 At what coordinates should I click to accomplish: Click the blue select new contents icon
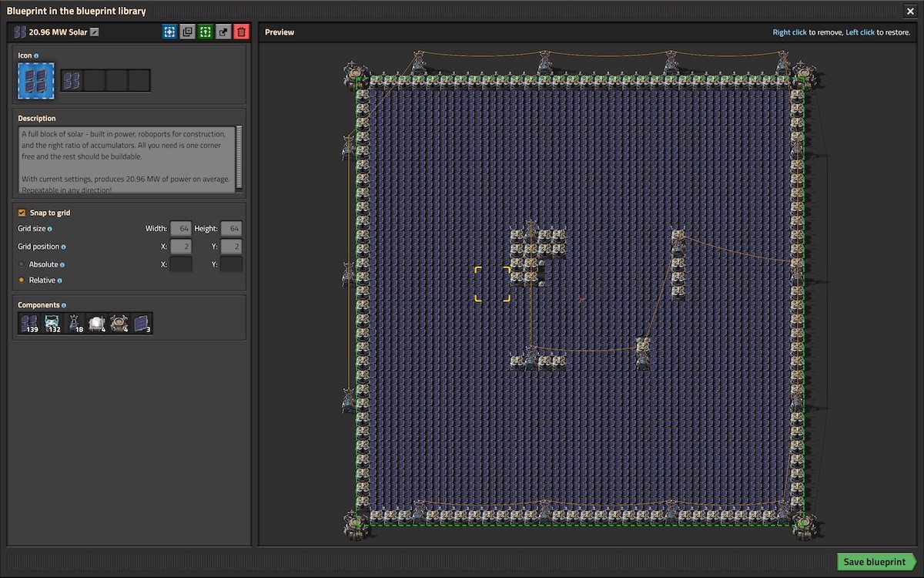169,32
